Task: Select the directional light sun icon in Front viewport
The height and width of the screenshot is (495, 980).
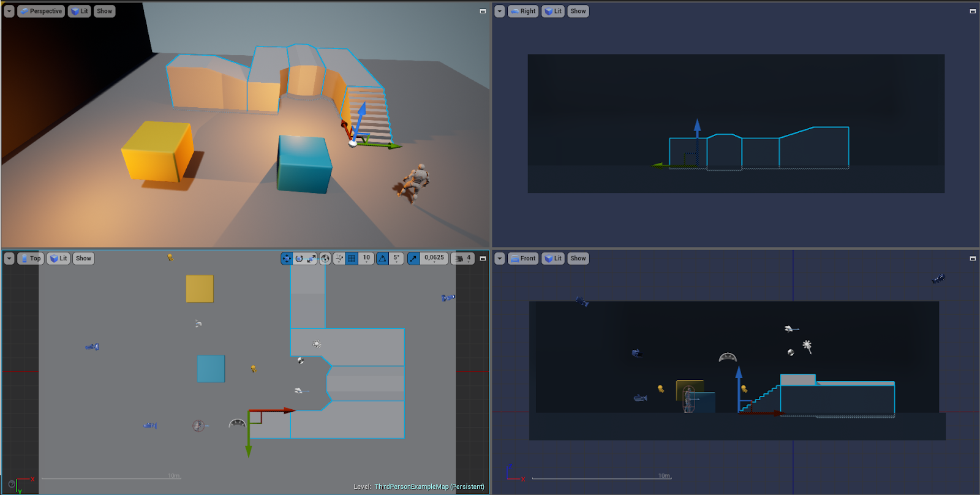Action: (x=808, y=347)
